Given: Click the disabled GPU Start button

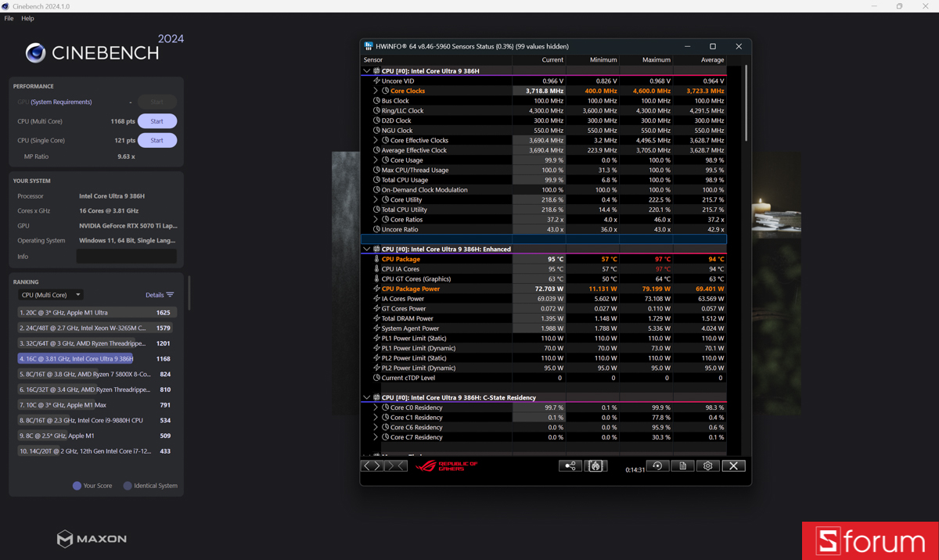Looking at the screenshot, I should tap(156, 102).
